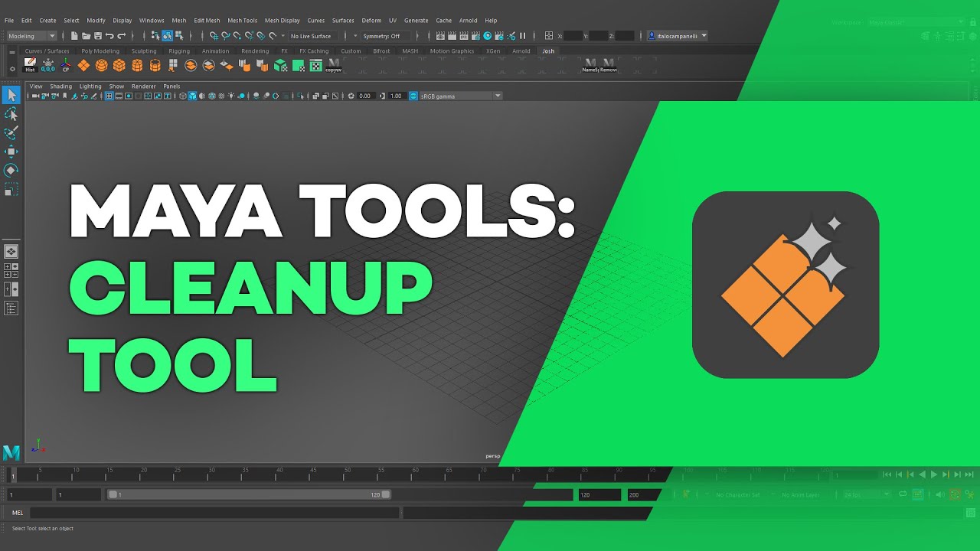Toggle the sRGB color management button
980x551 pixels.
[413, 96]
